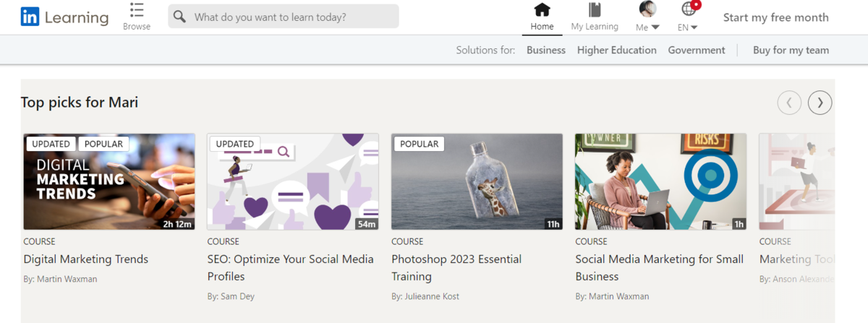This screenshot has height=323, width=868.
Task: Click Buy for my team link
Action: pos(791,50)
